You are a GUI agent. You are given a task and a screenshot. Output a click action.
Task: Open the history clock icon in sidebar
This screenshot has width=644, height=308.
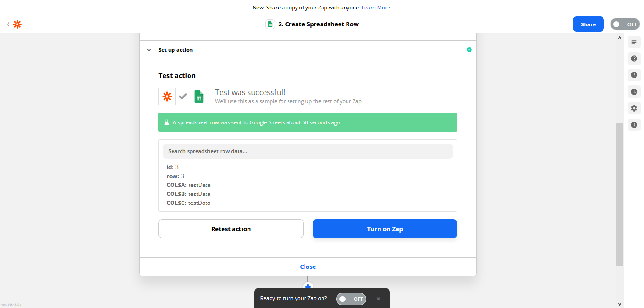coord(634,92)
